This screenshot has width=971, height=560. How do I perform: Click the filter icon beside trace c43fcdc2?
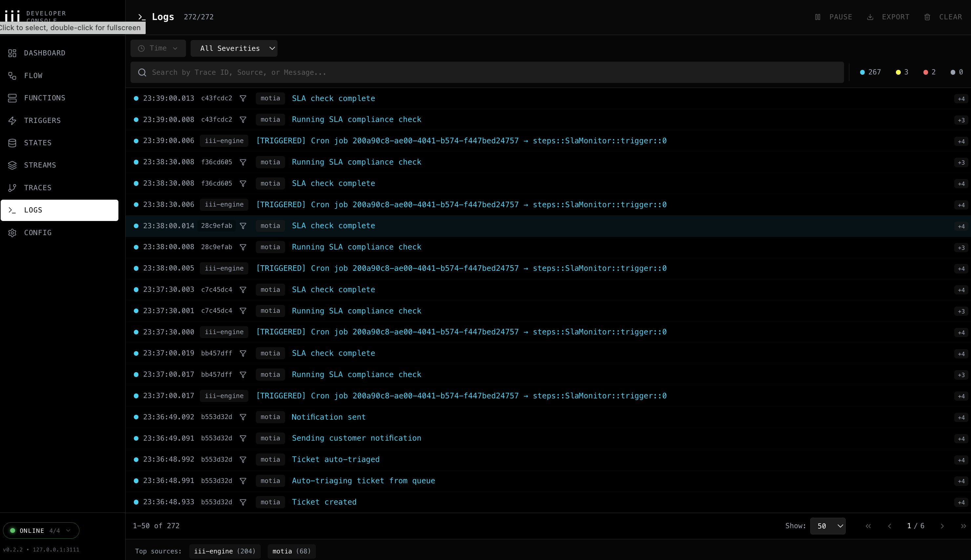coord(243,98)
